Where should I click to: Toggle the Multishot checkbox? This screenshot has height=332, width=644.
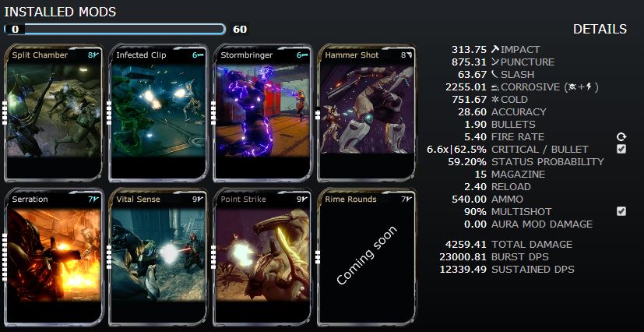coord(621,211)
